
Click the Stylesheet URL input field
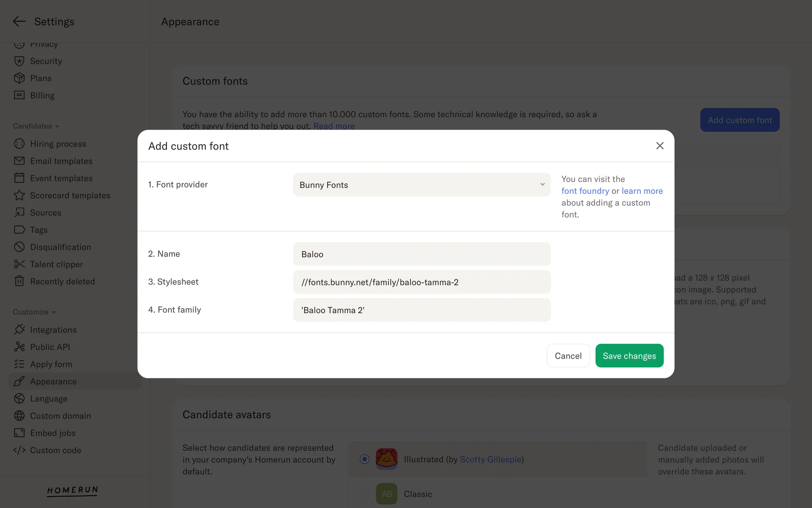[x=421, y=282]
